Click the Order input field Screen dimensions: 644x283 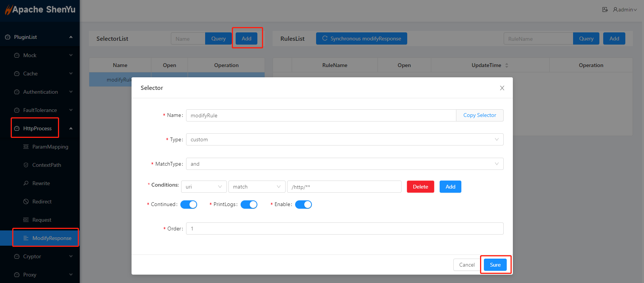click(344, 229)
